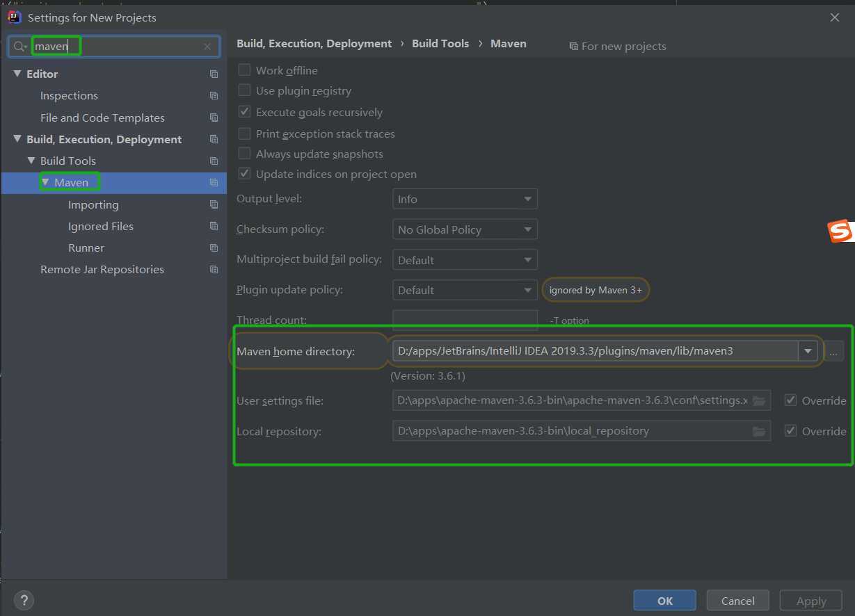Click the project-level icon beside Editor

tap(214, 74)
